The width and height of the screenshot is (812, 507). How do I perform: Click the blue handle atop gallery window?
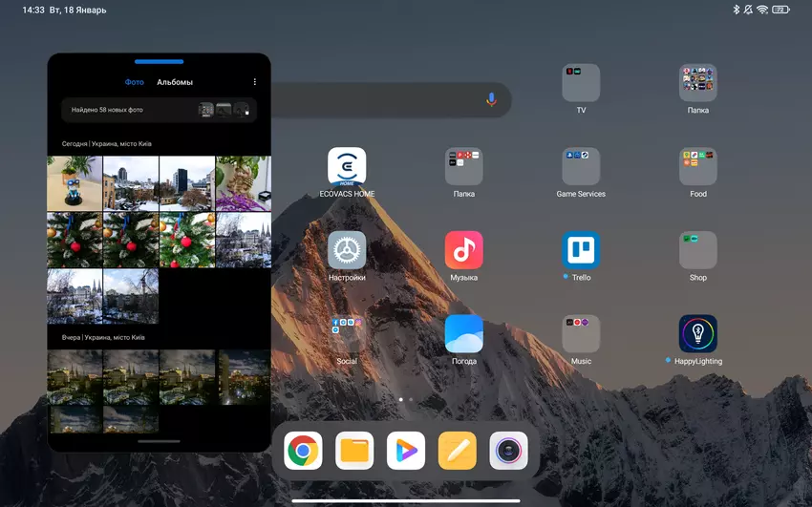(159, 61)
